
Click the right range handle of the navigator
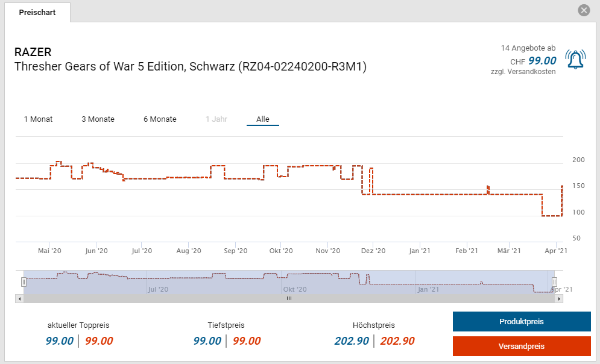point(555,281)
